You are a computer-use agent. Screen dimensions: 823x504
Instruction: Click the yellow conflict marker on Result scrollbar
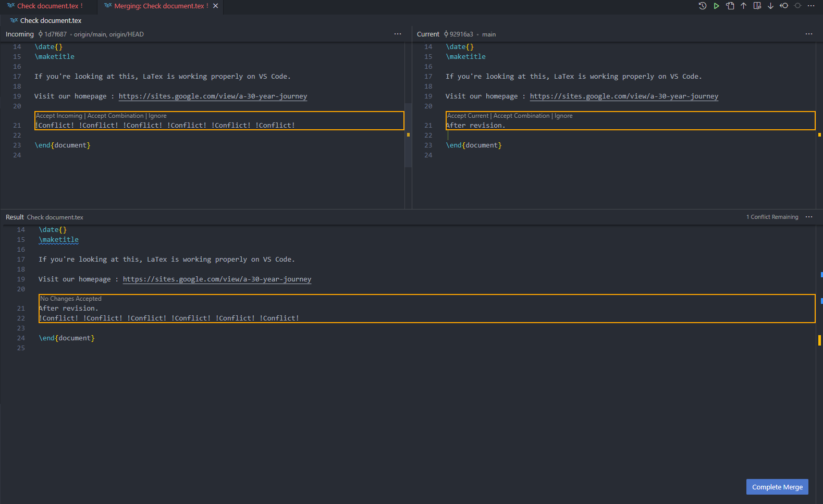(819, 340)
